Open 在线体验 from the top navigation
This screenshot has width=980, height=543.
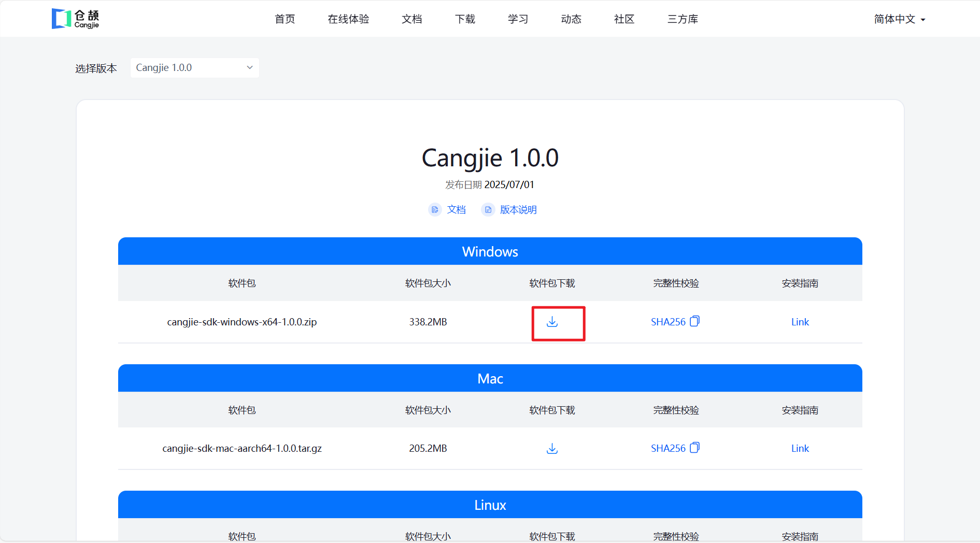348,19
